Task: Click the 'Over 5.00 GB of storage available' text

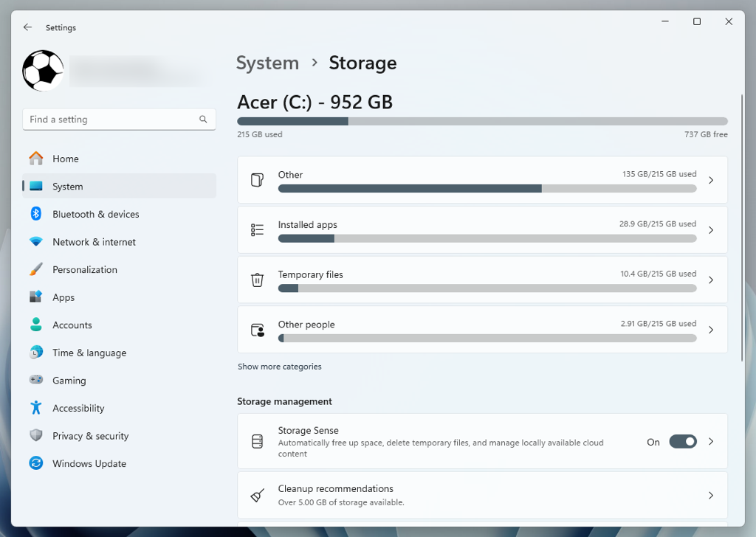Action: coord(341,502)
